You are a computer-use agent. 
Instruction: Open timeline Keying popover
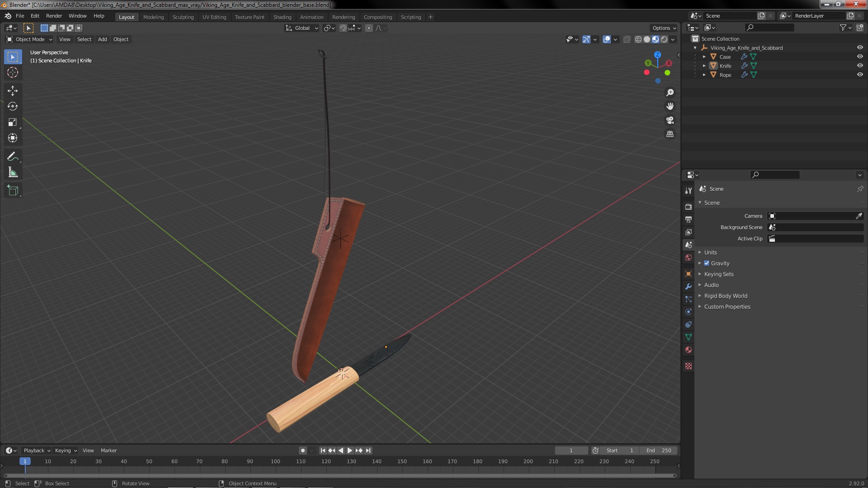click(x=66, y=450)
